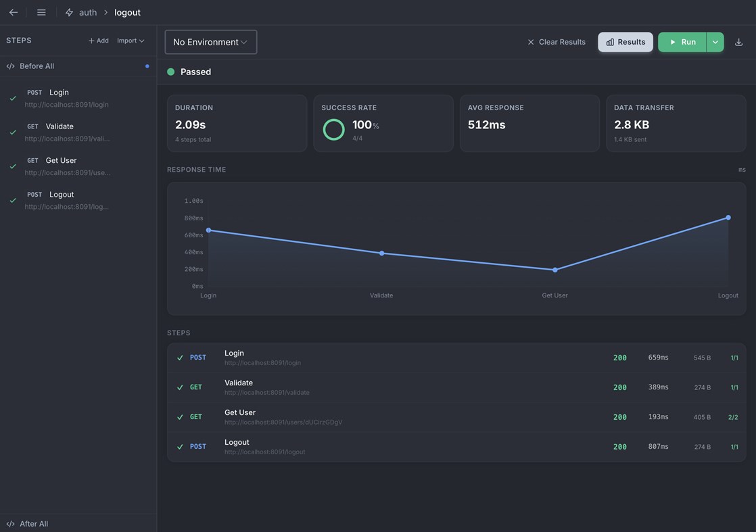Click the Success Rate ring indicator

tap(333, 130)
